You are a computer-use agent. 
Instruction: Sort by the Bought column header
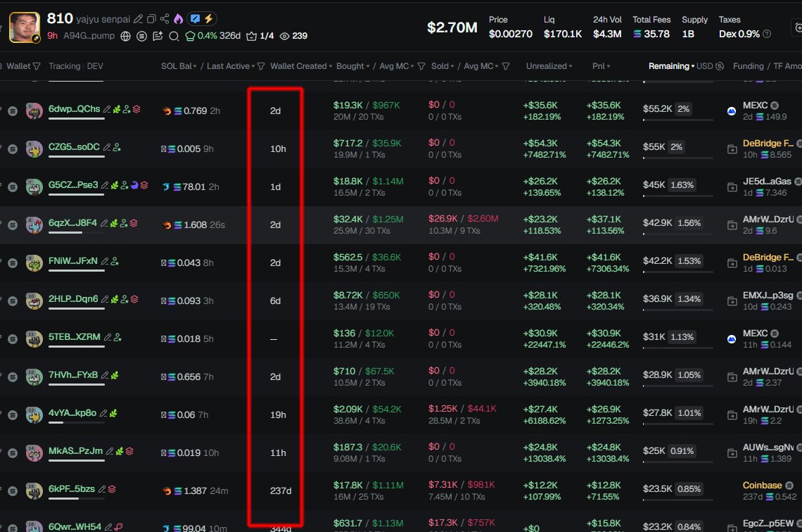click(352, 66)
